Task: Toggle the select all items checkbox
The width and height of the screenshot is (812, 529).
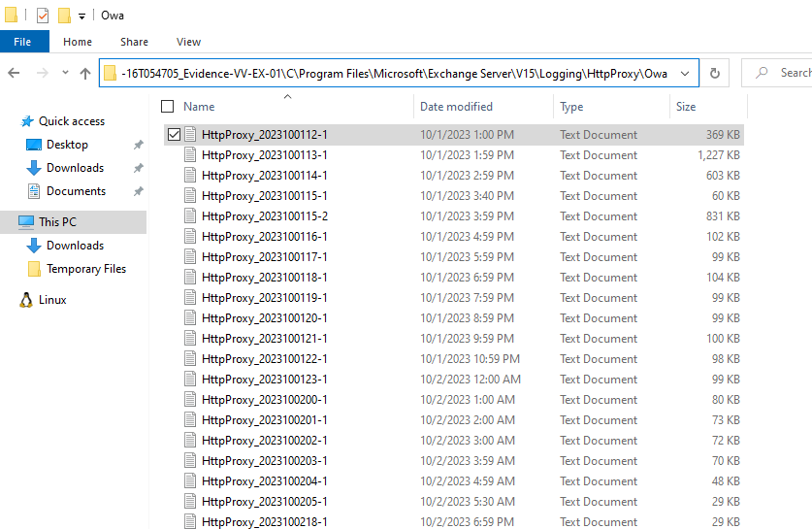Action: (167, 106)
